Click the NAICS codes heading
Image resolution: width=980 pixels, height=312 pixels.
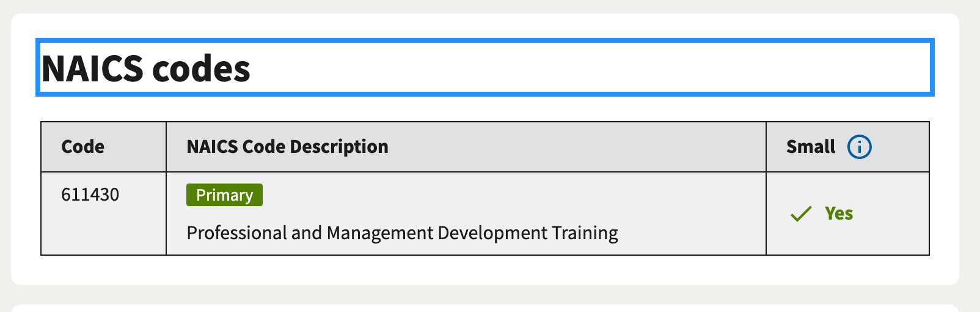tap(146, 69)
